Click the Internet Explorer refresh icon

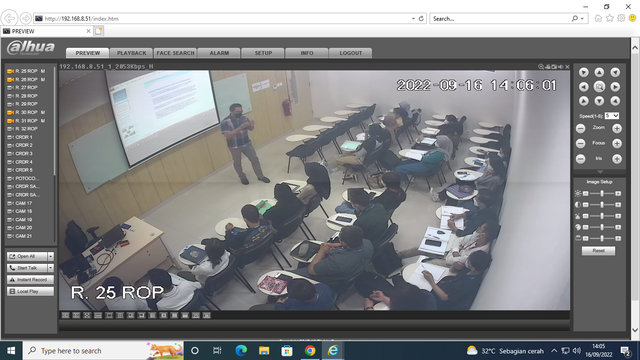coord(421,18)
